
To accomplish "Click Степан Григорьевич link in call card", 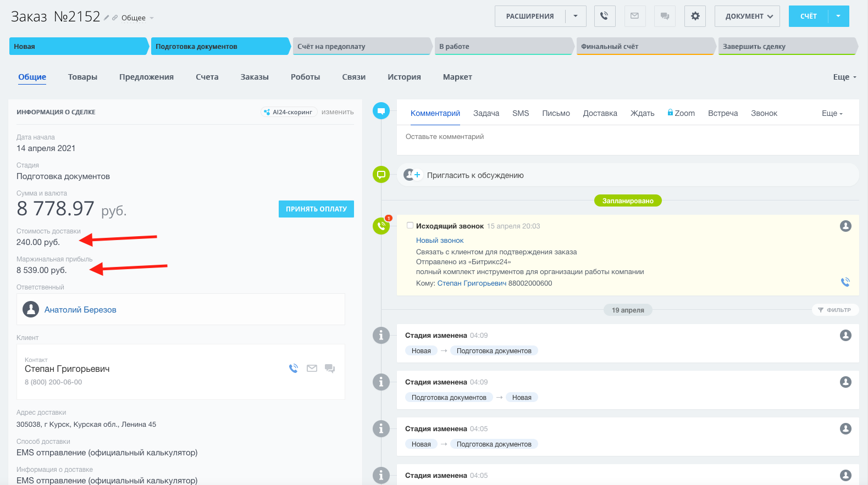I will coord(472,283).
